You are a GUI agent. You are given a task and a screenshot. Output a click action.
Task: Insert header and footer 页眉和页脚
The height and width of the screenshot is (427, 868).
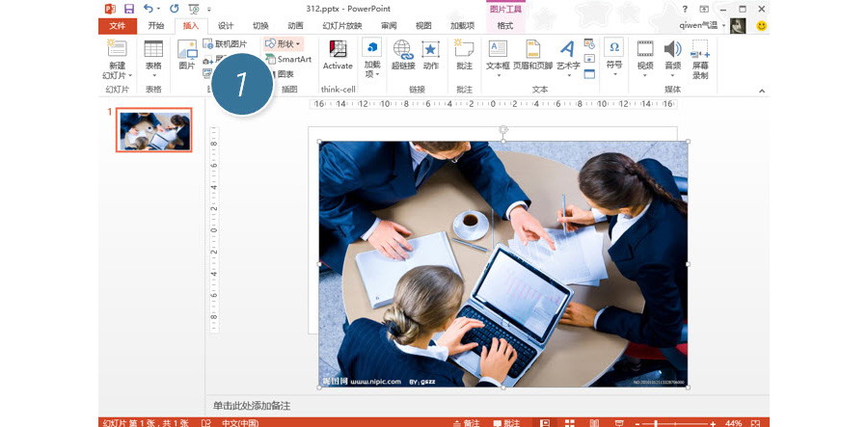(532, 54)
